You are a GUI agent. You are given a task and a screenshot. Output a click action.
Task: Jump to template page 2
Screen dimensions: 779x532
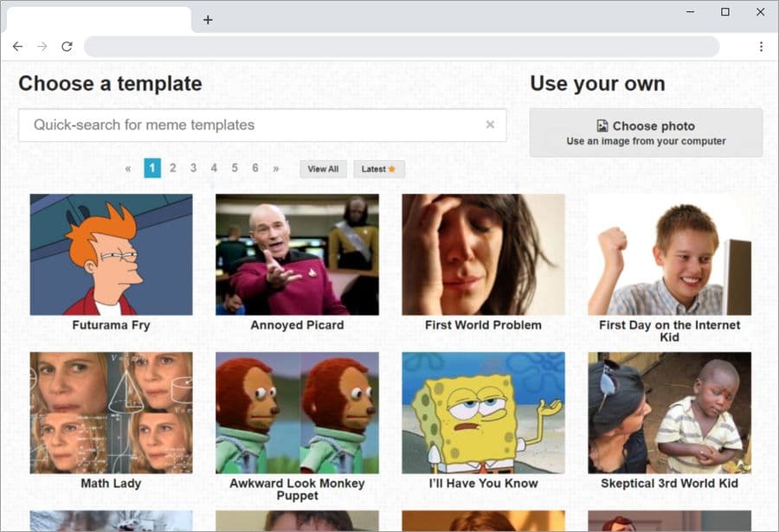pyautogui.click(x=173, y=168)
